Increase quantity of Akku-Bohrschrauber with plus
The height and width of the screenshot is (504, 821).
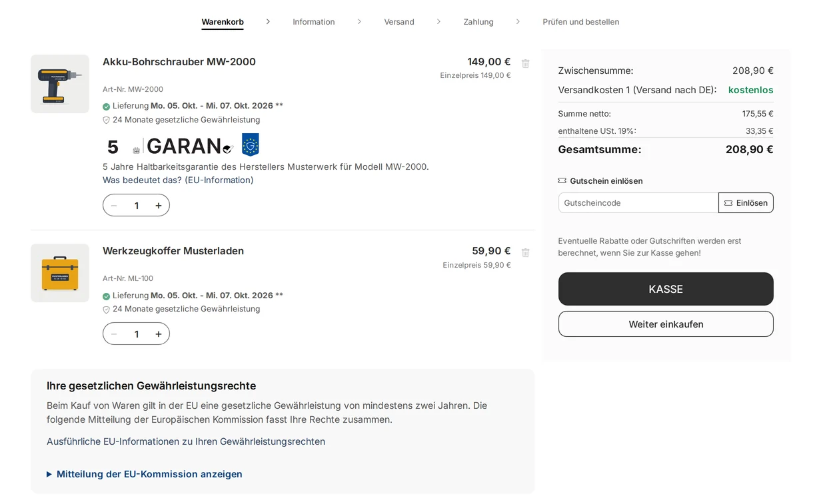coord(159,206)
